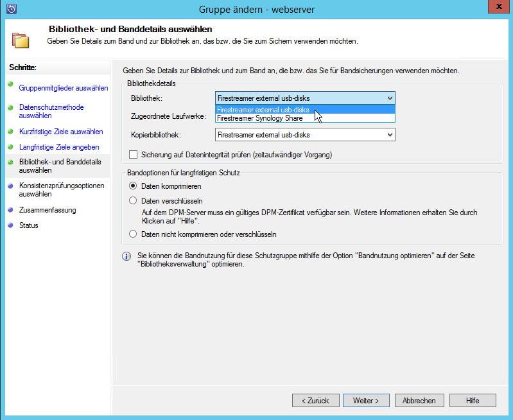Click purple bullet beside Status step
The image size is (513, 420).
pyautogui.click(x=11, y=225)
